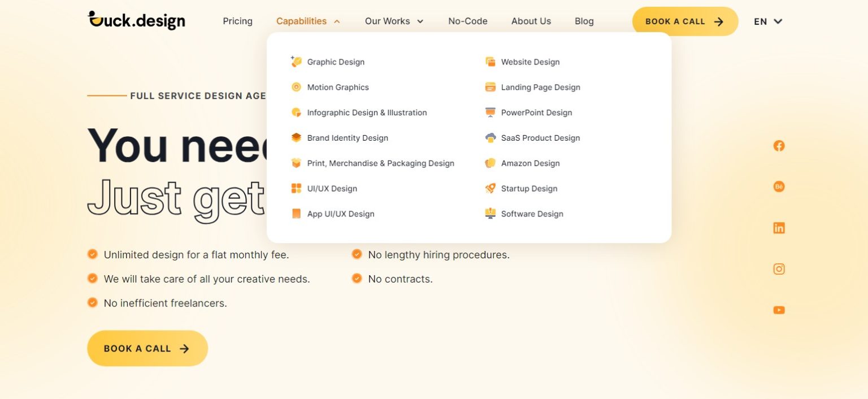
Task: Navigate to About Us
Action: click(531, 21)
